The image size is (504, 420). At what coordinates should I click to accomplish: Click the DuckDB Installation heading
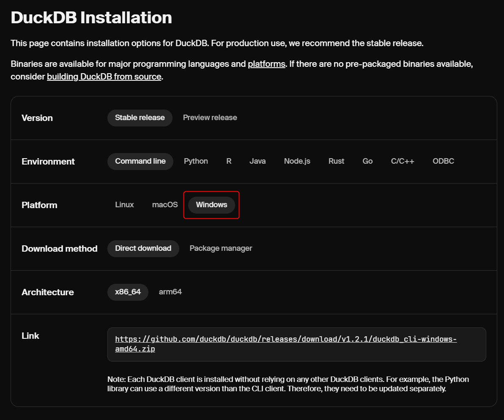click(x=91, y=17)
